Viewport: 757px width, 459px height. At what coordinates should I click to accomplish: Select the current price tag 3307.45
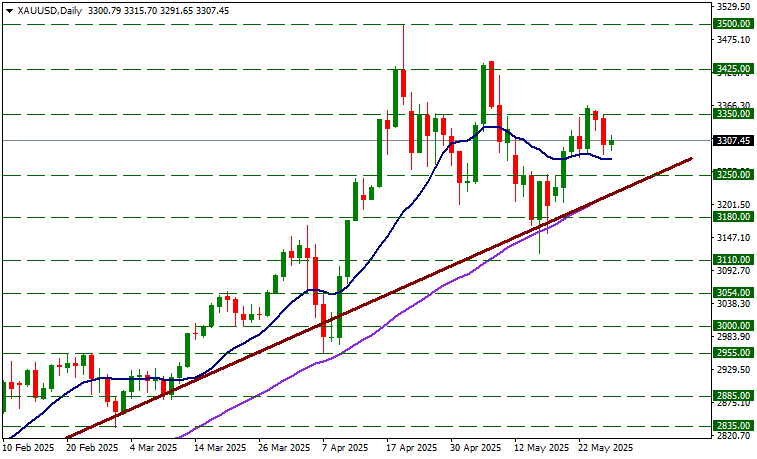click(732, 140)
